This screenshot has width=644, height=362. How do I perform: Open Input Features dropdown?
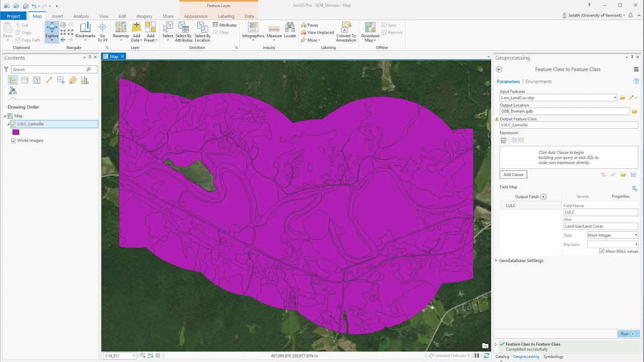click(615, 98)
